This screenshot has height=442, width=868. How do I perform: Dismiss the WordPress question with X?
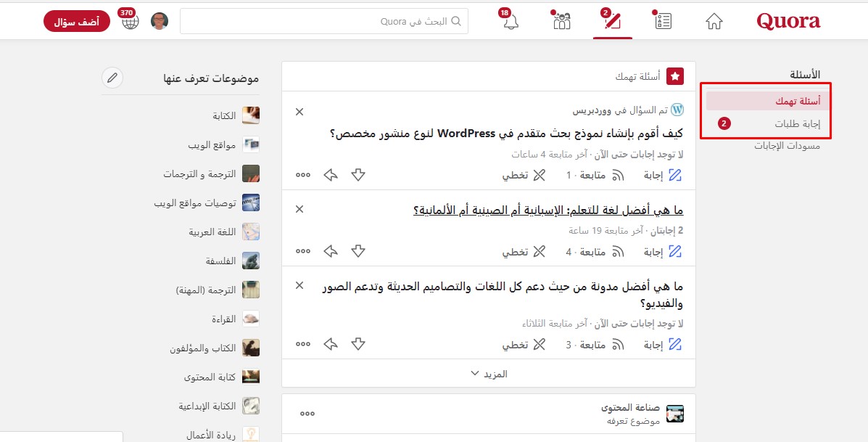(x=299, y=112)
